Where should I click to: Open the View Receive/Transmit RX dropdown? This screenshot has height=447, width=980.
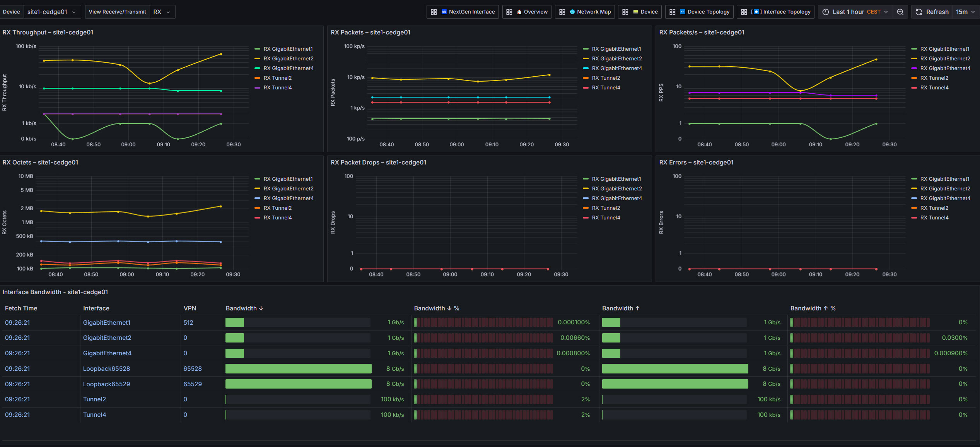162,12
